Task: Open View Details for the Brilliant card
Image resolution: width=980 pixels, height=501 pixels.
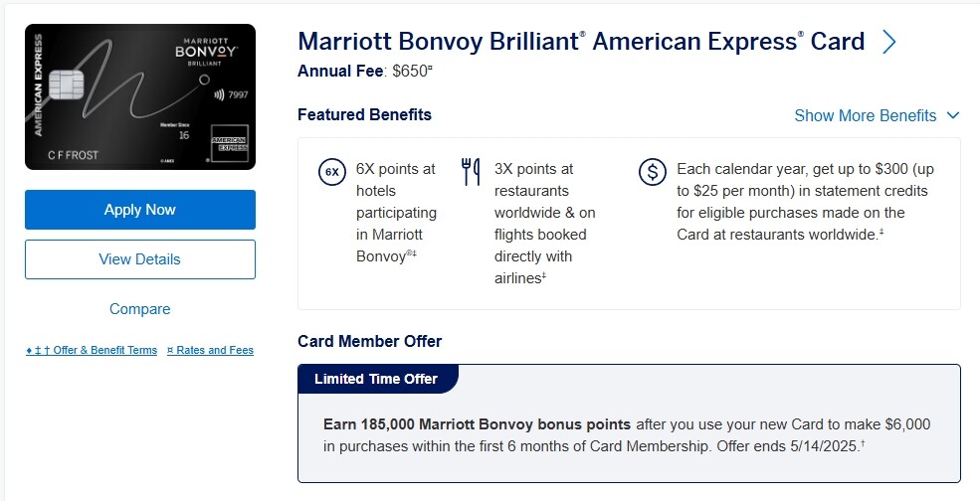Action: tap(140, 259)
